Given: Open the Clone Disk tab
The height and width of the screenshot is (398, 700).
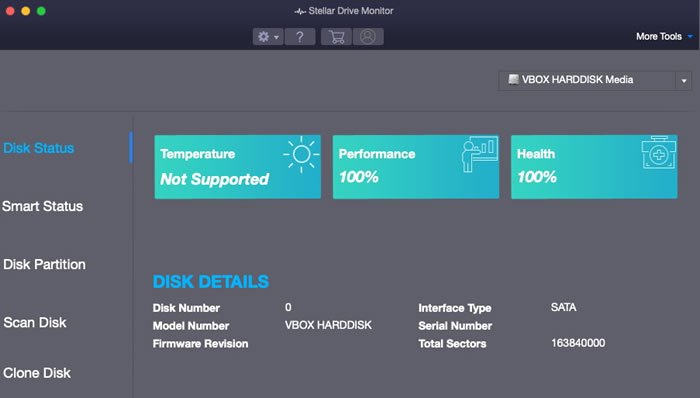Looking at the screenshot, I should coord(37,373).
